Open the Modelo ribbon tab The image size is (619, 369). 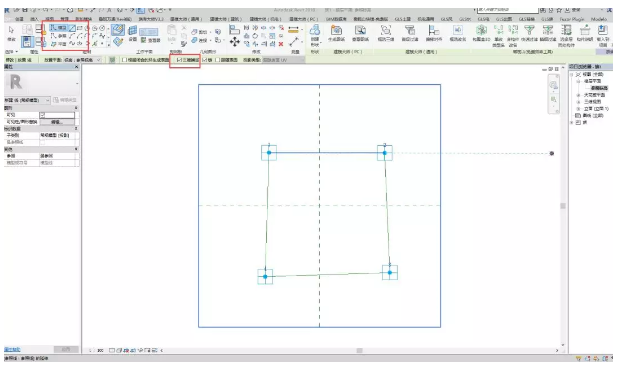[x=598, y=19]
